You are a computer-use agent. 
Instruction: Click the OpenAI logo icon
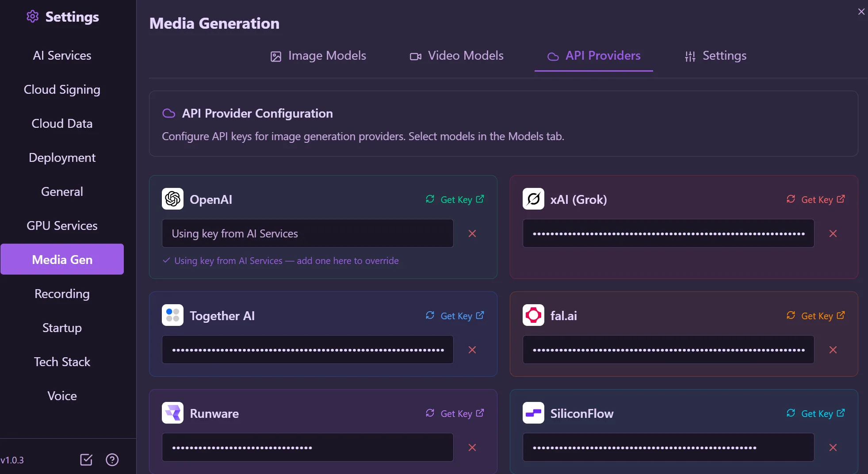pyautogui.click(x=172, y=199)
